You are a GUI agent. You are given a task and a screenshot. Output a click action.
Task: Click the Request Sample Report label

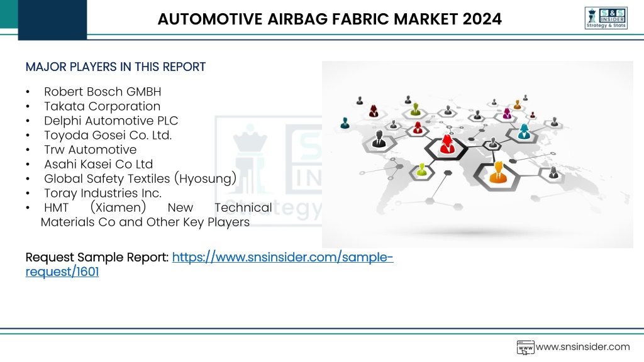click(97, 257)
